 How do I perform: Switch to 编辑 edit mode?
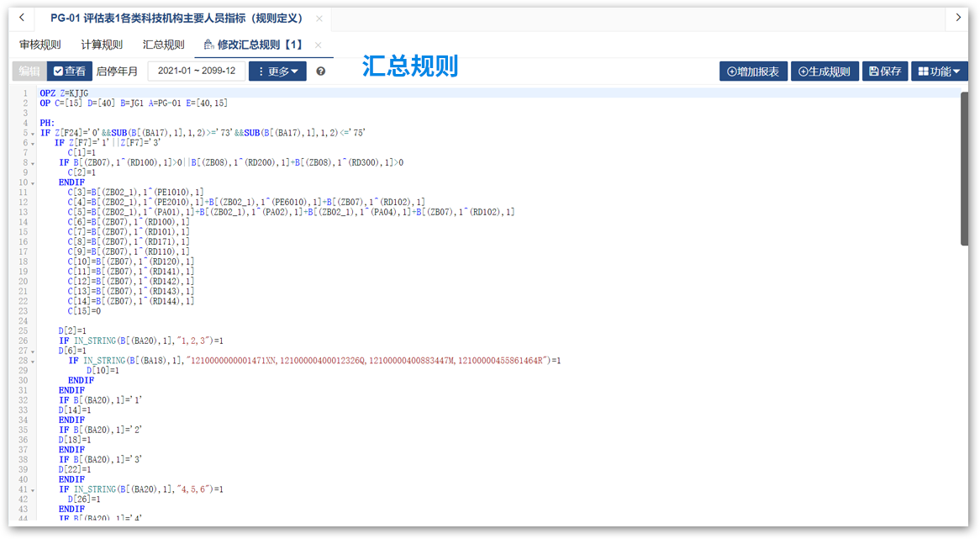(29, 71)
